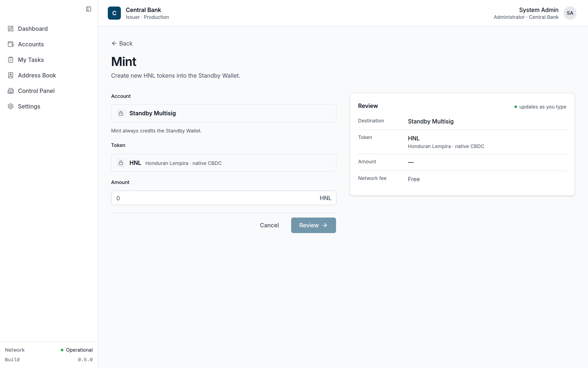Click the Central Bank logo badge
The width and height of the screenshot is (588, 368).
pos(114,13)
